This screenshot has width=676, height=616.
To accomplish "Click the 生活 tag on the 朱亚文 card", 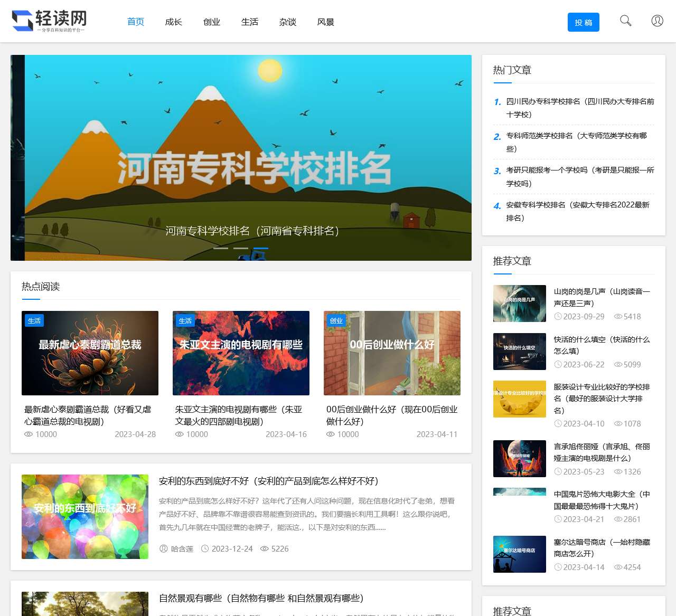I will [x=185, y=320].
